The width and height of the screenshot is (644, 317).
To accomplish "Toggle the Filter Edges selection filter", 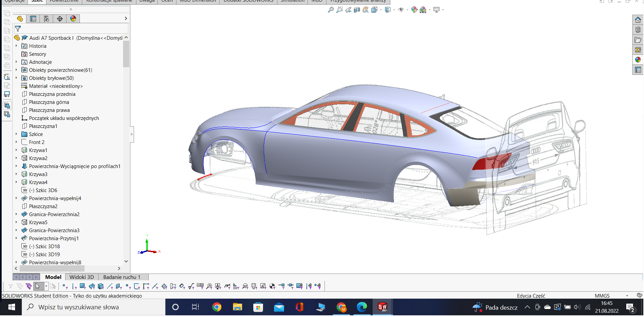I will pos(74,286).
